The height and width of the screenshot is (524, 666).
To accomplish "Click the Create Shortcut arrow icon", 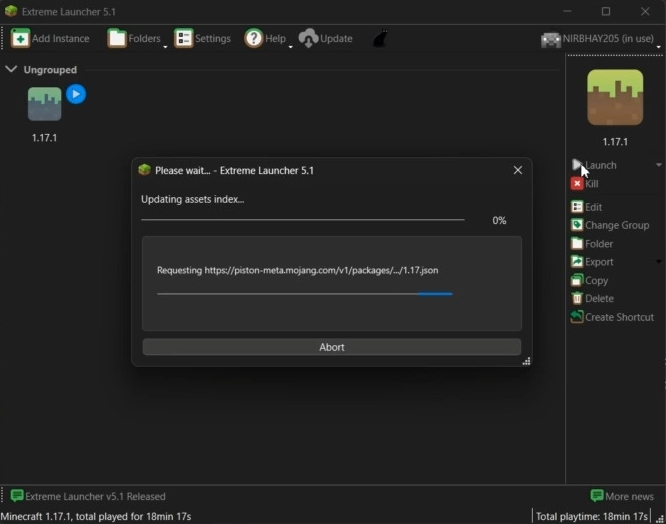I will tap(577, 317).
